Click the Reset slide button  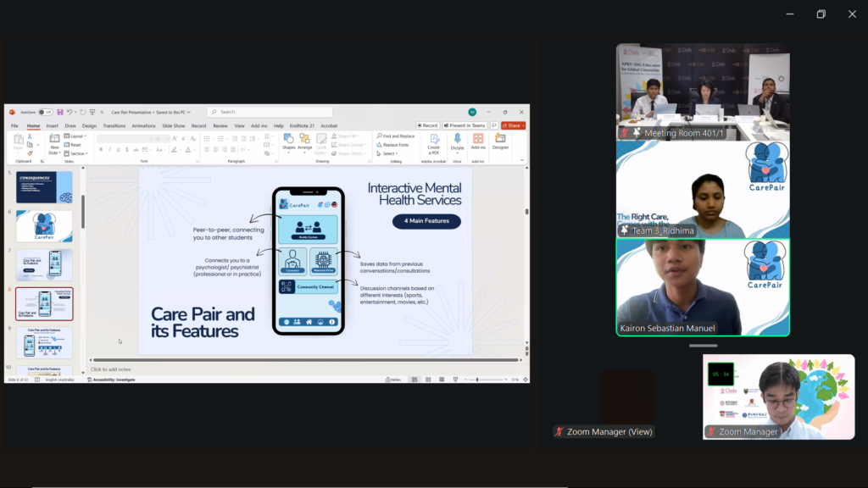(x=73, y=145)
